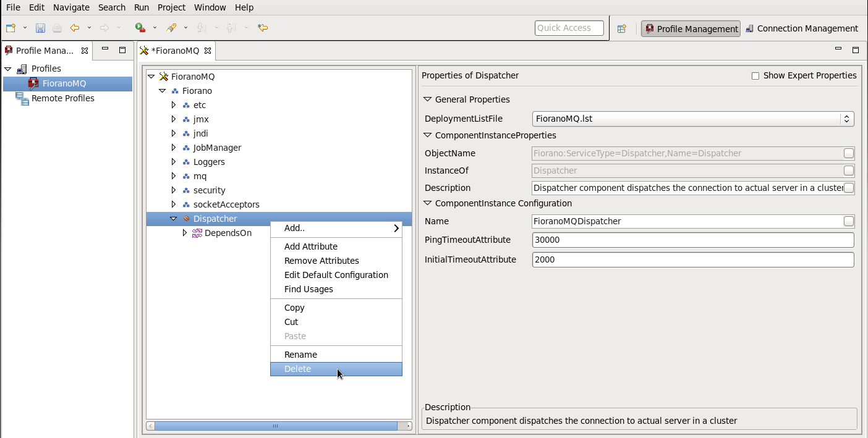This screenshot has height=438, width=868.
Task: Click the next annotation down-arrow icon
Action: pyautogui.click(x=201, y=28)
